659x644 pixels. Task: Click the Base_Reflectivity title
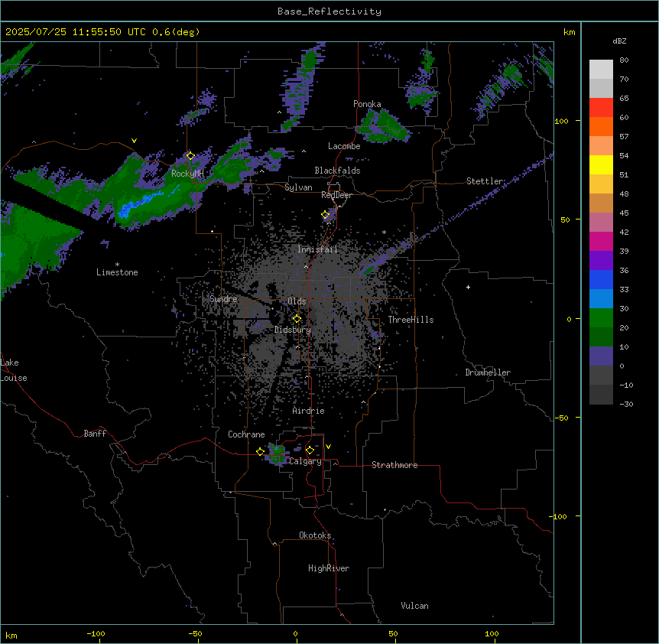329,11
